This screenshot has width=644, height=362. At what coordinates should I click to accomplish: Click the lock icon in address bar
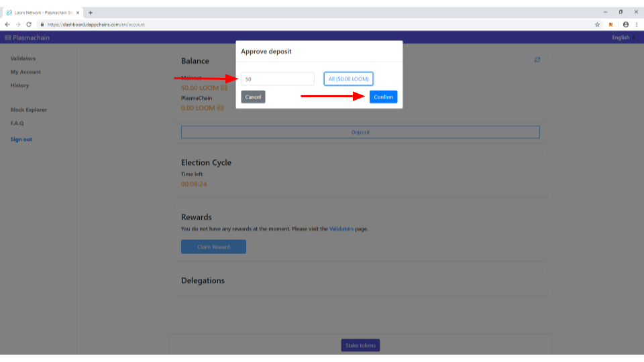point(42,25)
